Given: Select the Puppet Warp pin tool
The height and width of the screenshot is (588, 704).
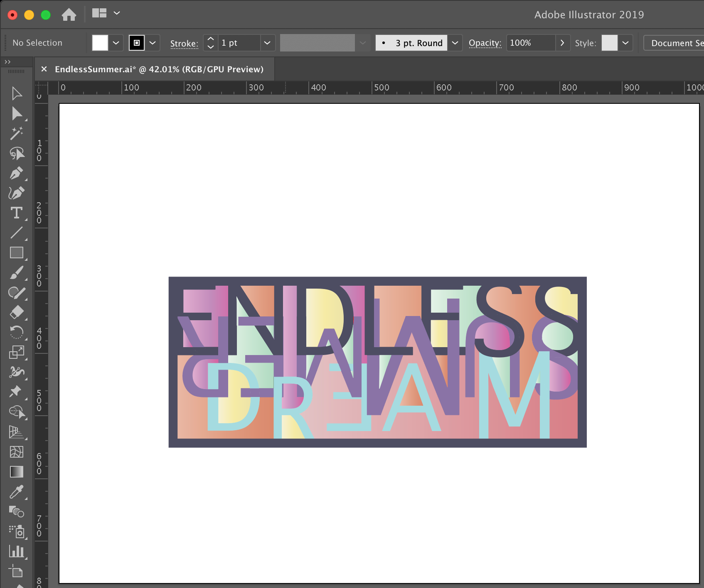Looking at the screenshot, I should pos(17,392).
